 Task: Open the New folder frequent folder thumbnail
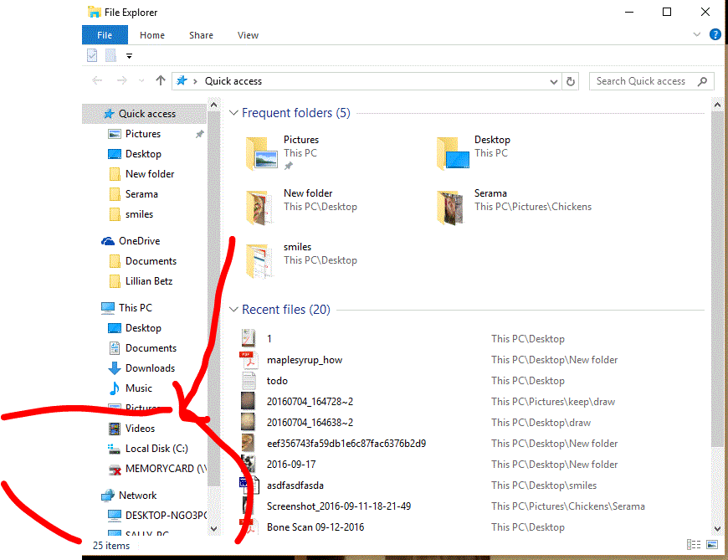pyautogui.click(x=259, y=208)
